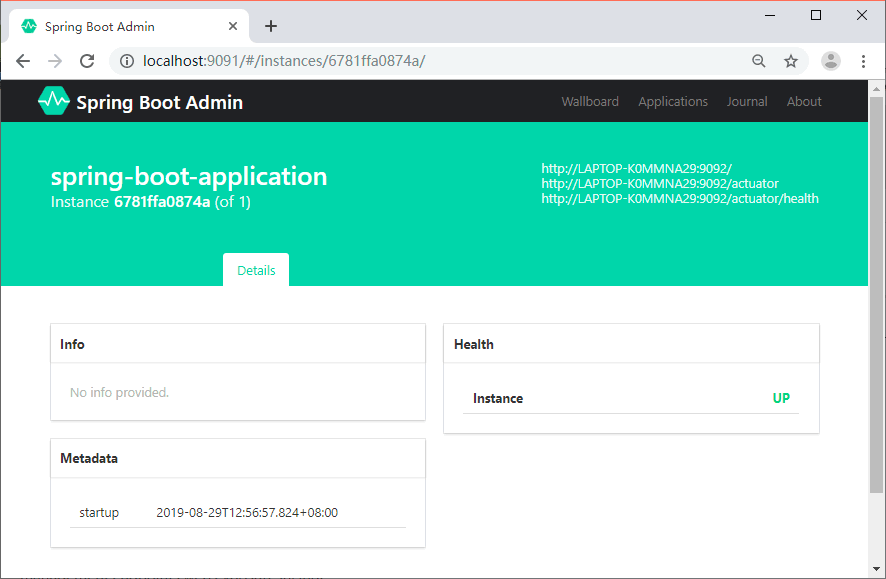Open the About navigation item

804,102
